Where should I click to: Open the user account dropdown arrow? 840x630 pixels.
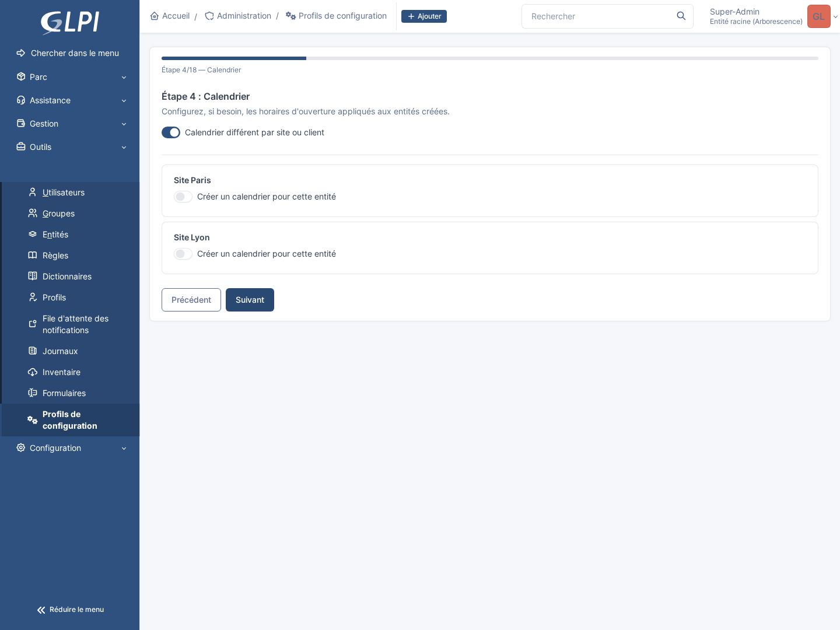pos(835,17)
